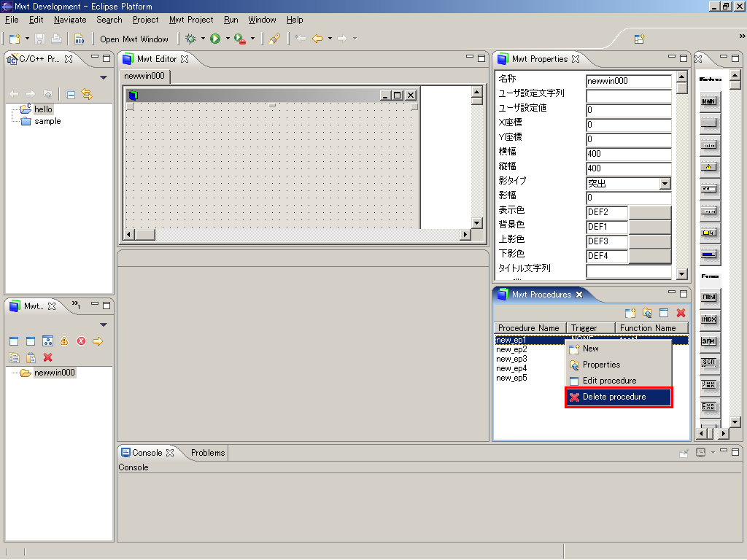Select the sample project in the tree
The image size is (747, 560).
click(47, 122)
